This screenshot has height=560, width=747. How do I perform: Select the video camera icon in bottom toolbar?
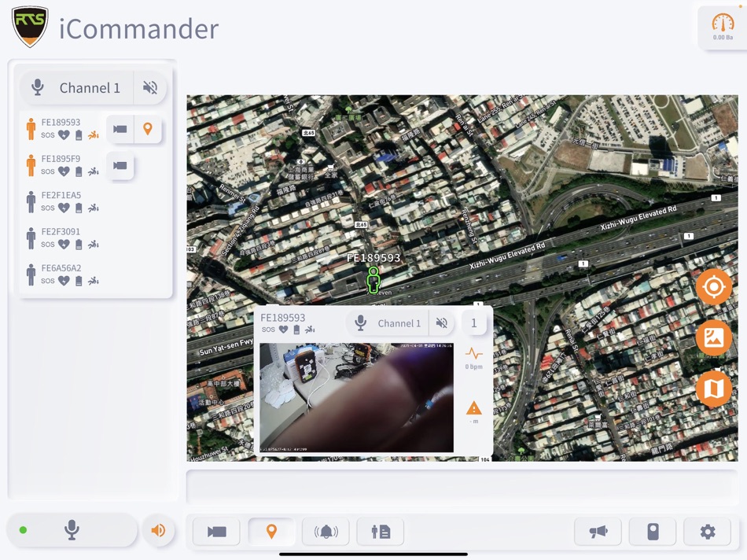216,532
